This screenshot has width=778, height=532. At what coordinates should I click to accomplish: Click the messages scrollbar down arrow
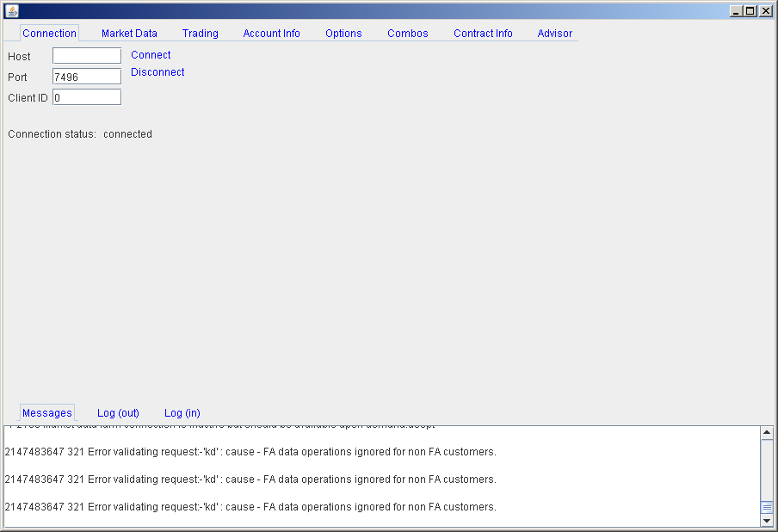767,521
